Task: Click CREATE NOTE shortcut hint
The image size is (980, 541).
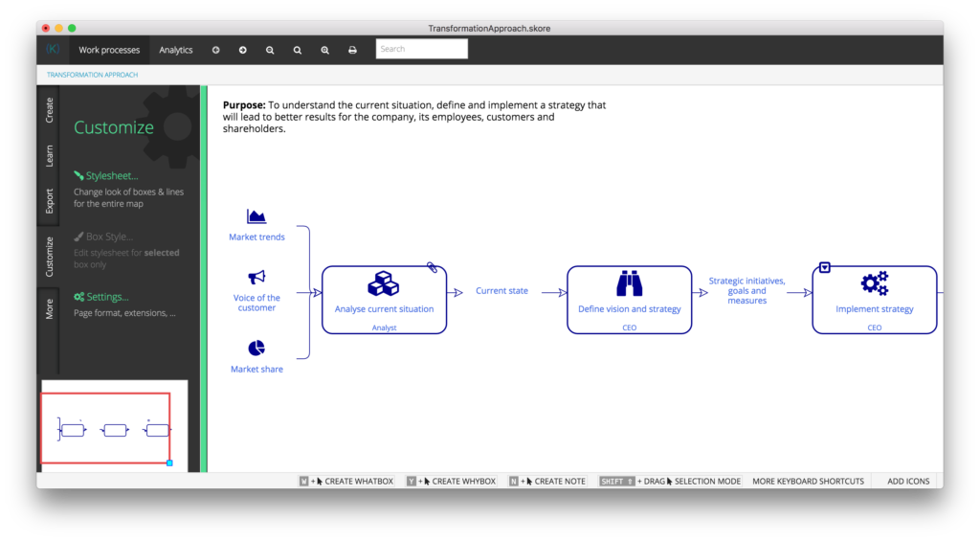Action: (547, 481)
